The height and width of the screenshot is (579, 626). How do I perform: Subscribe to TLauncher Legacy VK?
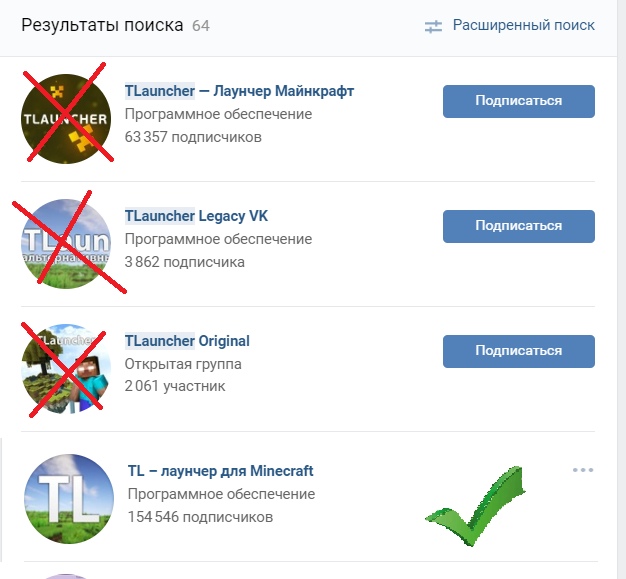pos(519,226)
